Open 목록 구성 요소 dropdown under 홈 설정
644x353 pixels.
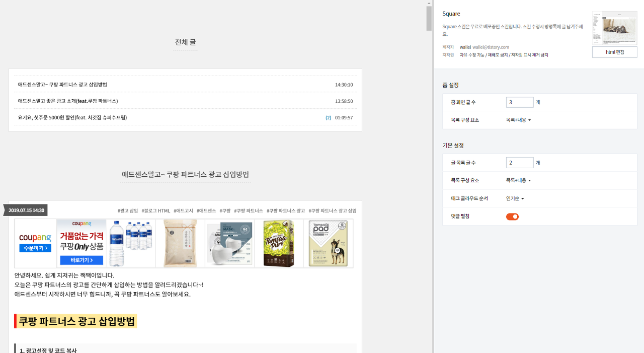click(518, 120)
